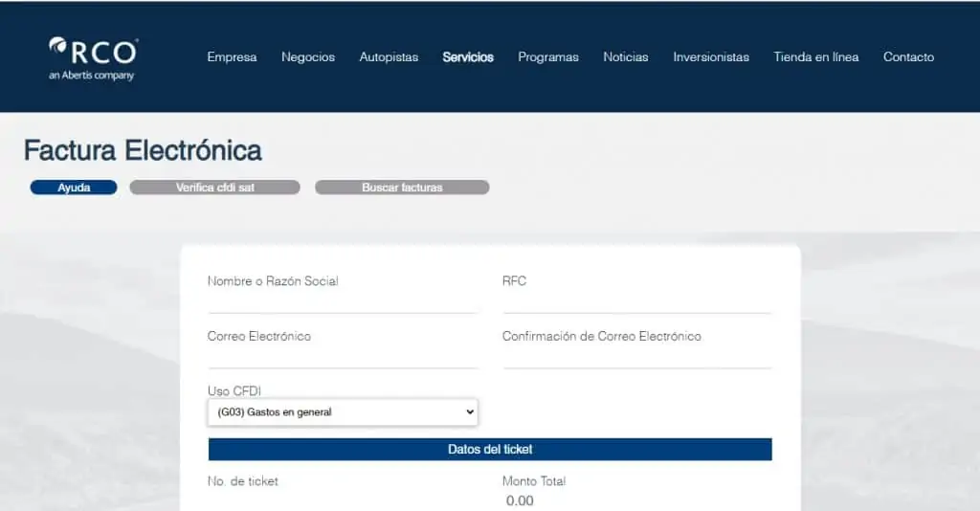Click the Ayuda button

74,188
